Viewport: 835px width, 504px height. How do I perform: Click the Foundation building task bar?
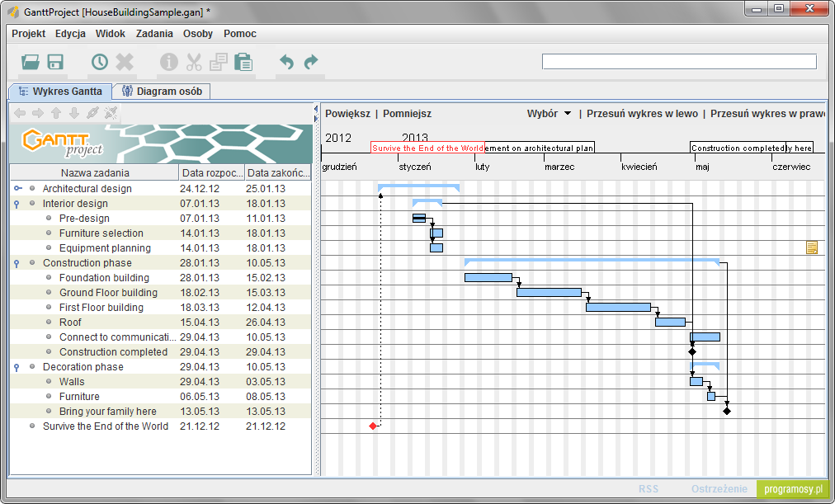tap(488, 277)
